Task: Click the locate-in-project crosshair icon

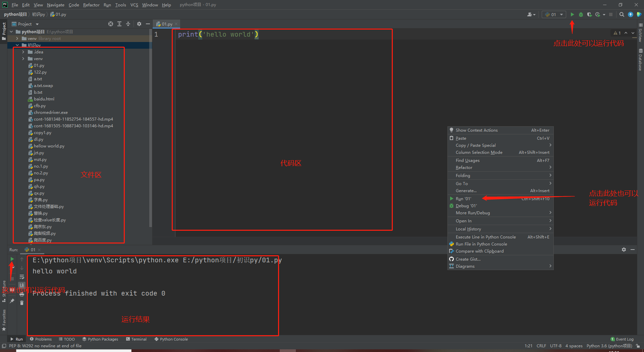Action: [x=111, y=24]
